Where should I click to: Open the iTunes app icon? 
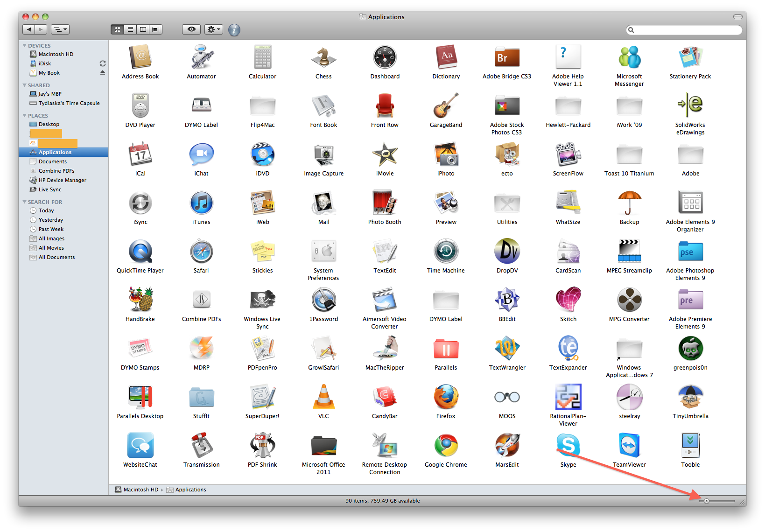click(201, 203)
